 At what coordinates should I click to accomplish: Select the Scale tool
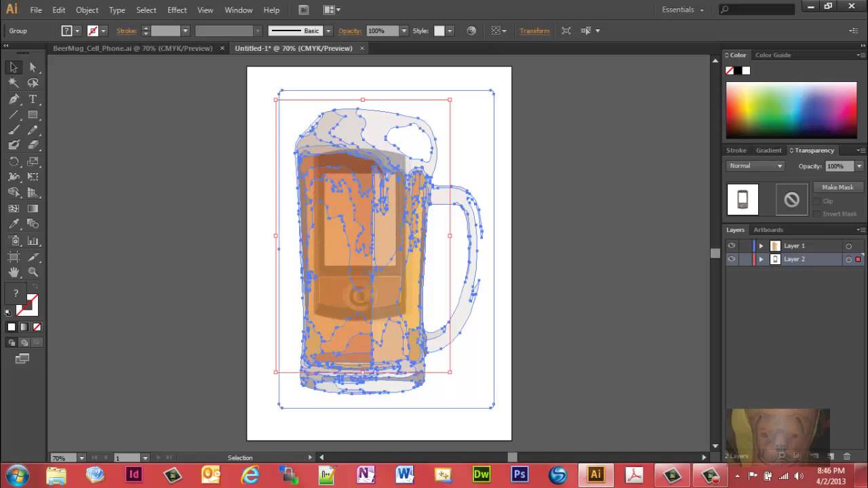point(33,161)
